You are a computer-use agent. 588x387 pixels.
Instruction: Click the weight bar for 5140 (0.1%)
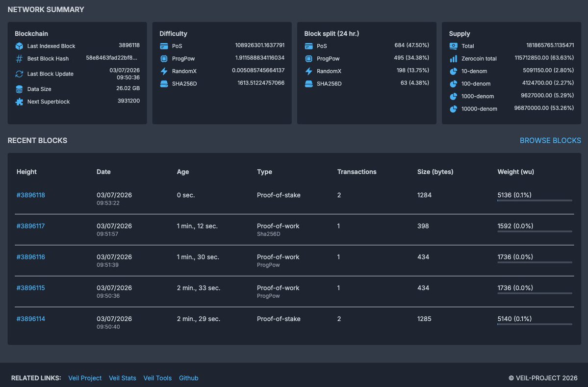535,324
